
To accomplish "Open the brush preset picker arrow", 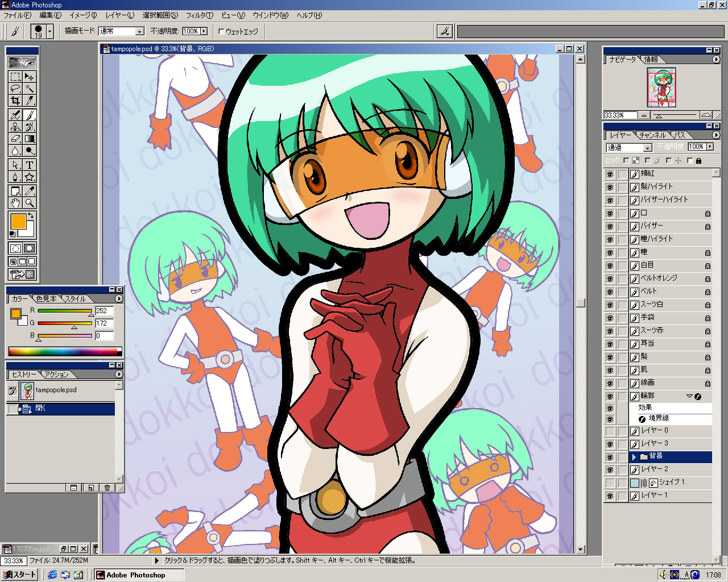I will coord(50,31).
